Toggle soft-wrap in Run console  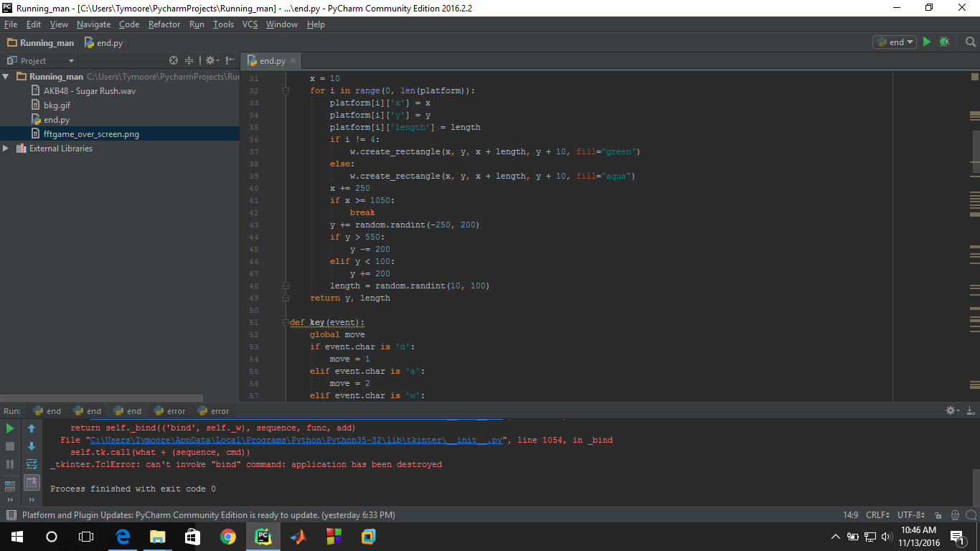(x=32, y=464)
